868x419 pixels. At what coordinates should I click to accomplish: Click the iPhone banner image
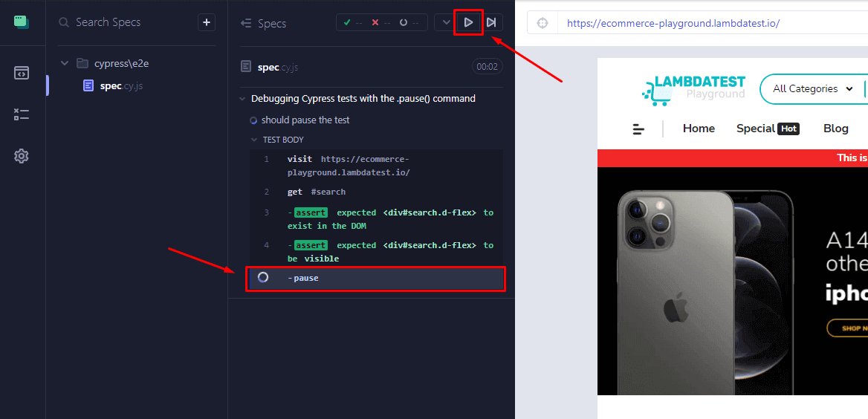pyautogui.click(x=733, y=281)
